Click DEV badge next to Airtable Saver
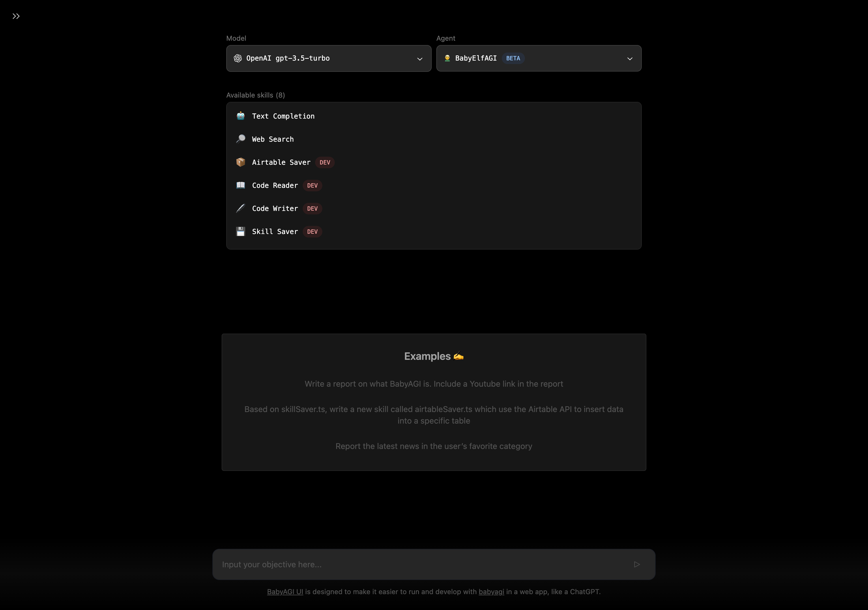Image resolution: width=868 pixels, height=610 pixels. 324,162
